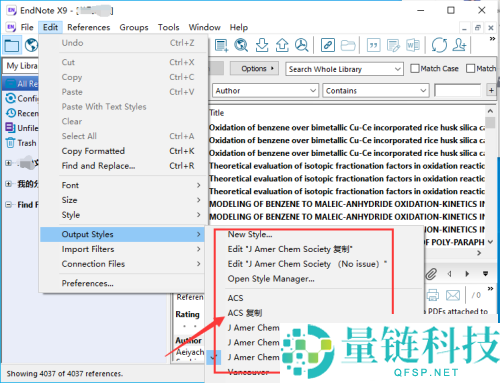
Task: Click the Open File folder toolbar icon
Action: coord(348,45)
